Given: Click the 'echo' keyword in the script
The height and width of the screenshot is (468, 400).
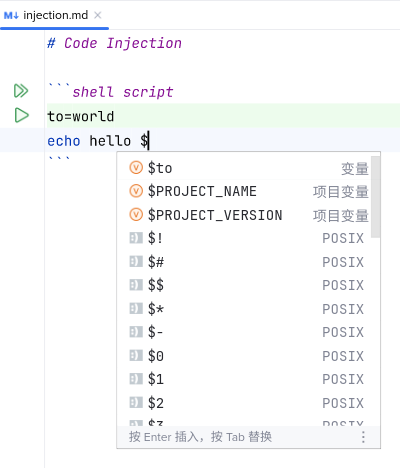Looking at the screenshot, I should 64,141.
